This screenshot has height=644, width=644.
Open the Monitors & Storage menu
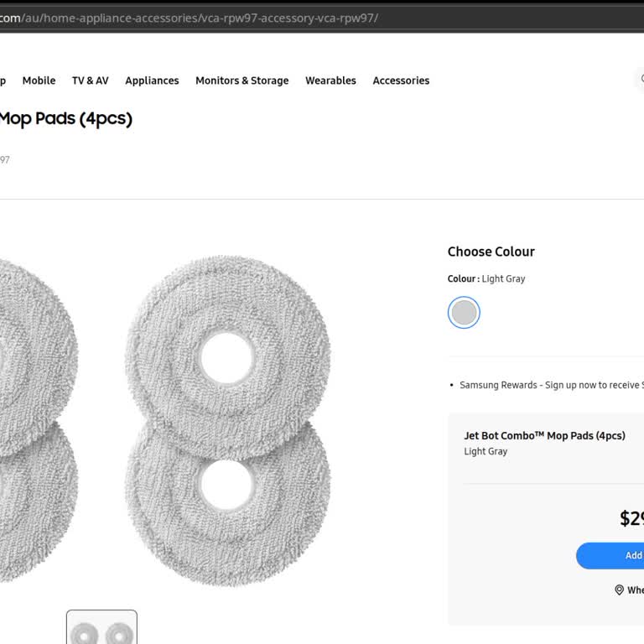(x=241, y=80)
